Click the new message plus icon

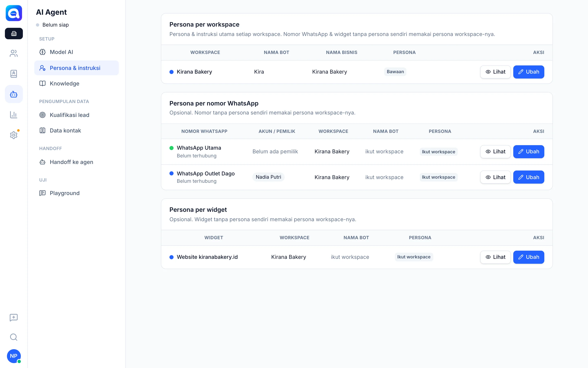click(14, 317)
